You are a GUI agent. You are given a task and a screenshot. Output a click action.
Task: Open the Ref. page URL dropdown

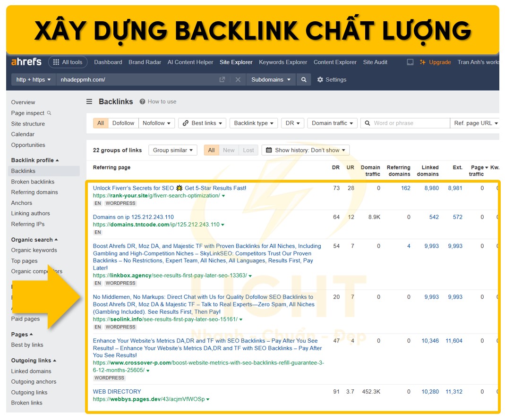coord(476,123)
